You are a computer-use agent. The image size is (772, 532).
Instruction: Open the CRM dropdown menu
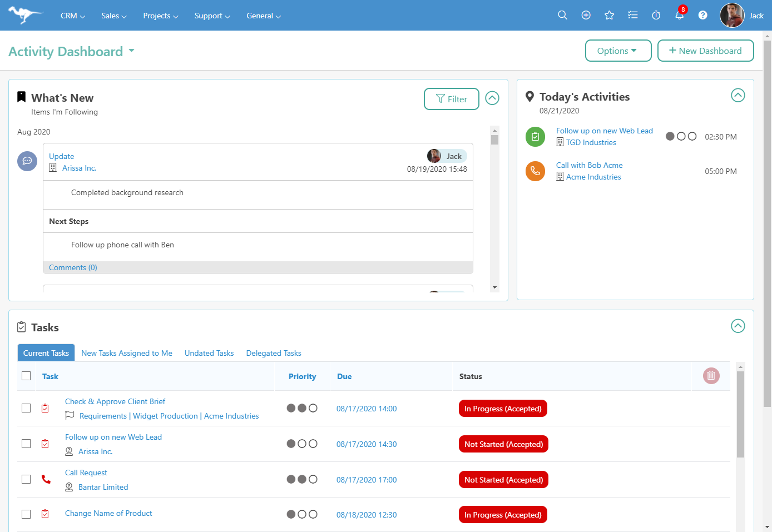point(72,16)
